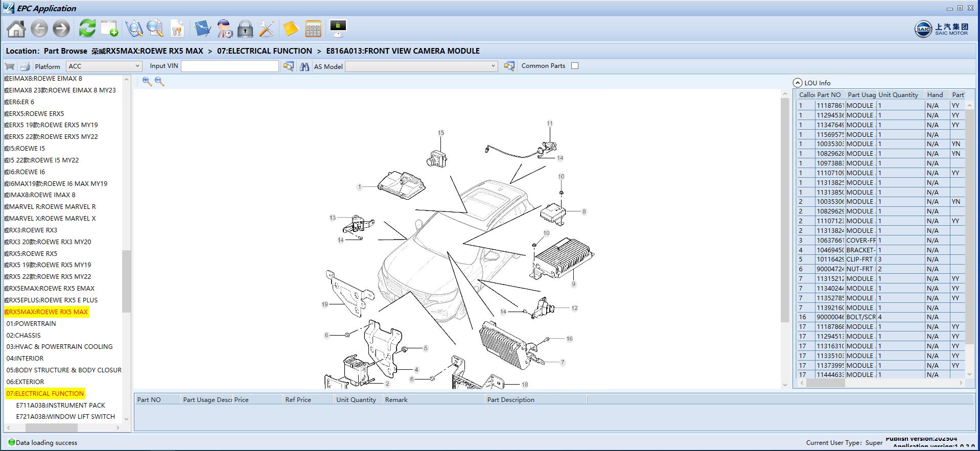Image resolution: width=980 pixels, height=451 pixels.
Task: Select the BRACKET- row in LOU table
Action: tap(881, 250)
